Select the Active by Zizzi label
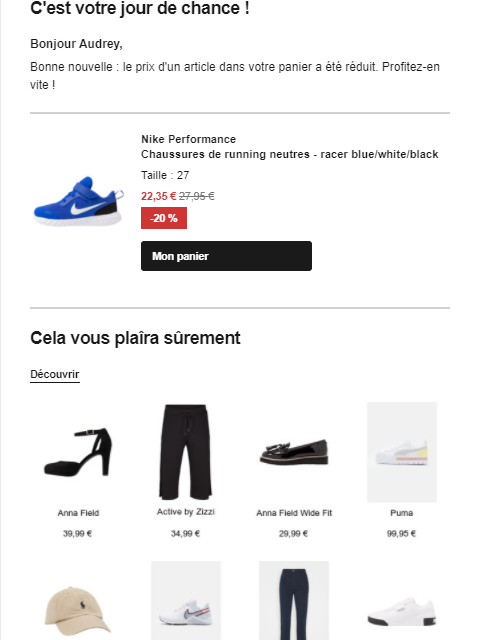Screen dimensions: 480x640 coord(186,512)
